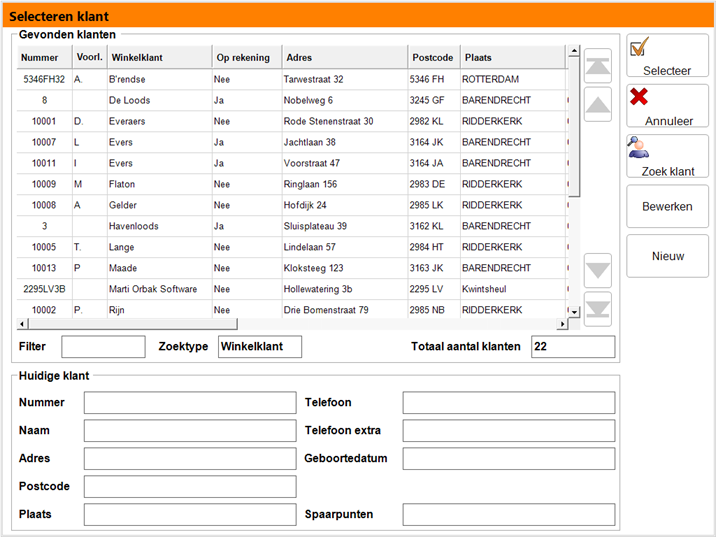Select customer row Everaers
The width and height of the screenshot is (716, 537).
pyautogui.click(x=292, y=121)
